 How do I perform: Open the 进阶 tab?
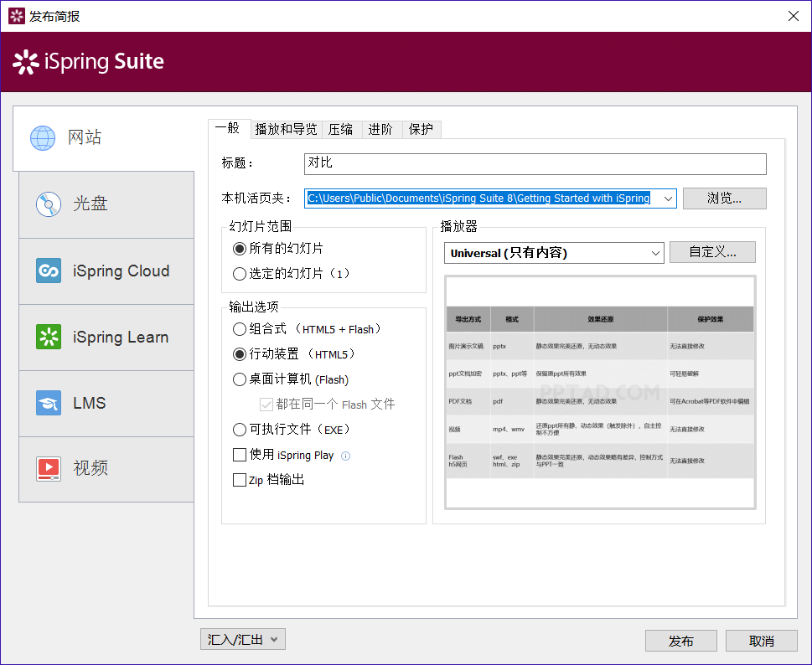pos(380,129)
